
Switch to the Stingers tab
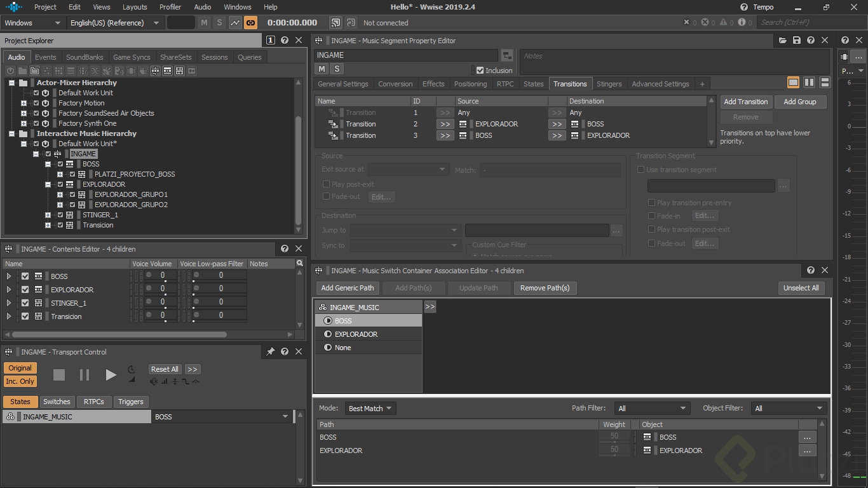point(609,84)
